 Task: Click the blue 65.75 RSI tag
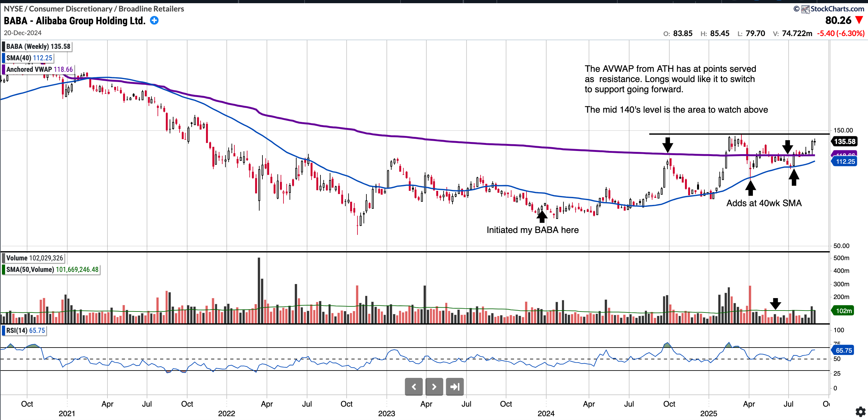coord(843,350)
